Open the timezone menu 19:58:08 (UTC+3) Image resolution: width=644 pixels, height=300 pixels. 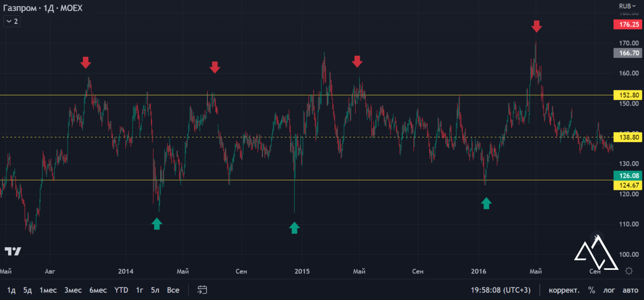point(501,290)
